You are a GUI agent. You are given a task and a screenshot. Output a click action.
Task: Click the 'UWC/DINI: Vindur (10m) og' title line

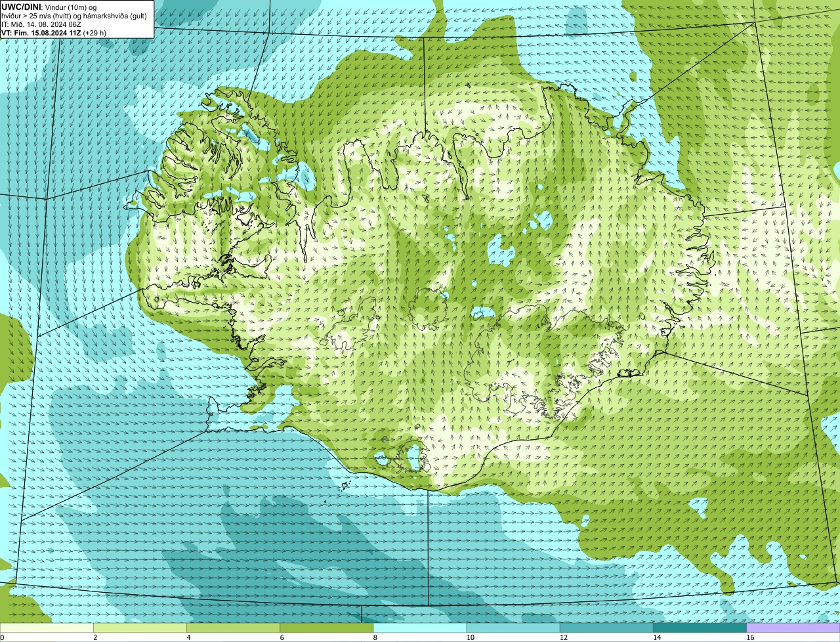(49, 7)
